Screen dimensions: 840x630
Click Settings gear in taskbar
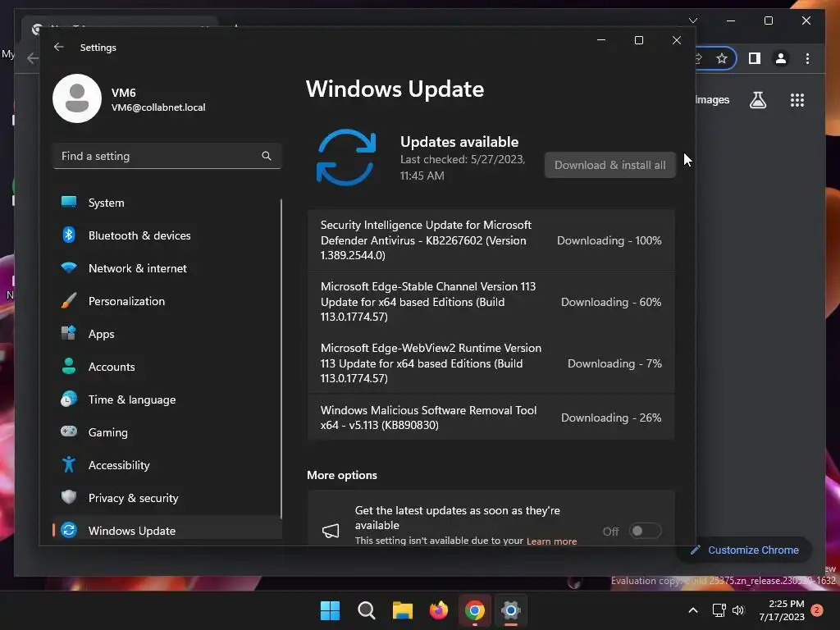click(x=511, y=610)
